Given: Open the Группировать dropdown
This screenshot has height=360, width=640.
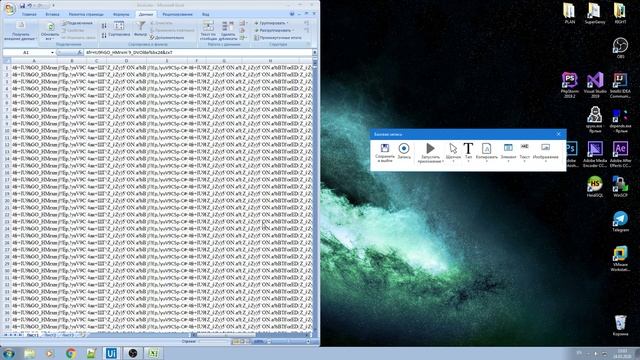Looking at the screenshot, I should point(271,23).
